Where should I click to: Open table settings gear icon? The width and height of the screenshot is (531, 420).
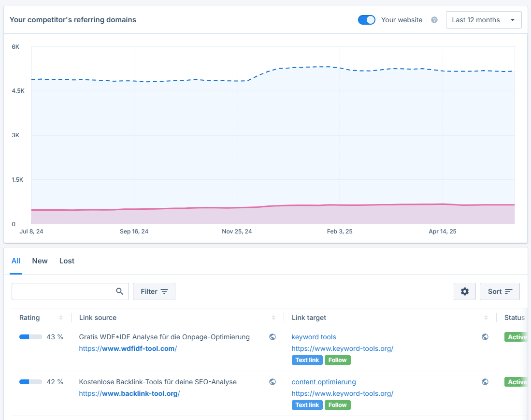465,291
